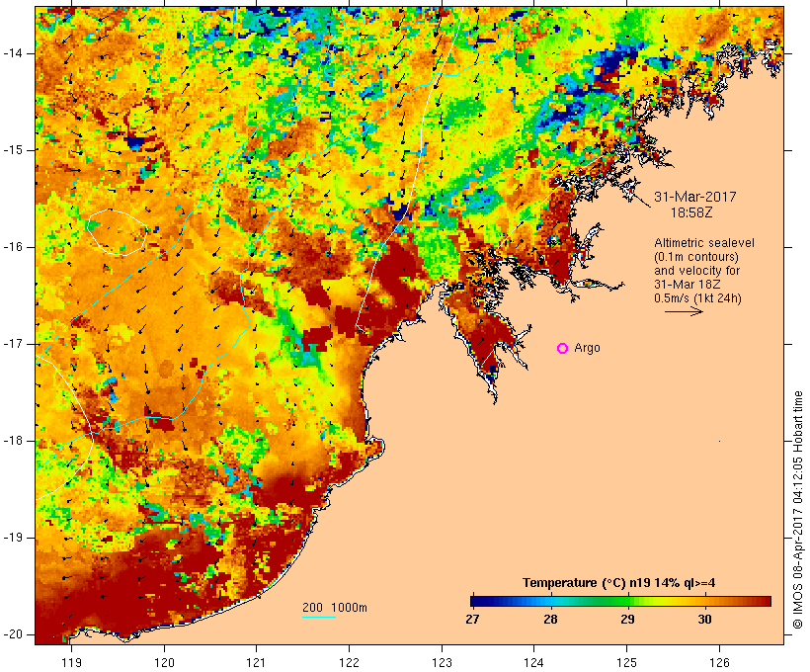Image resolution: width=810 pixels, height=672 pixels.
Task: Click the cyan bathymetry legend line
Action: coord(319,617)
